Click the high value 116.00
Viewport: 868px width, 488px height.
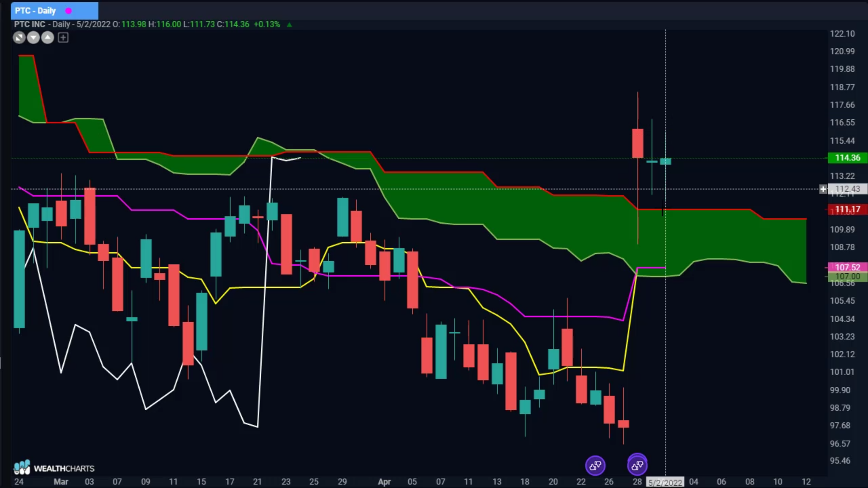click(x=169, y=24)
